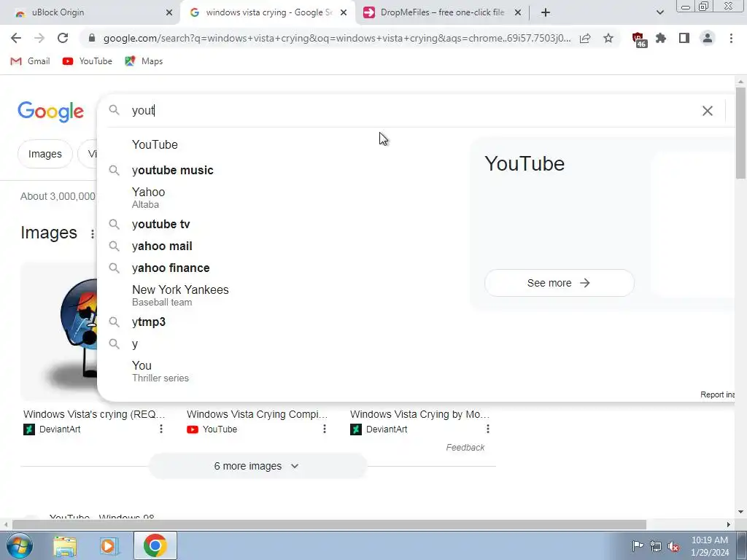Open the YouTube bookmark
The height and width of the screenshot is (560, 747).
(x=88, y=61)
